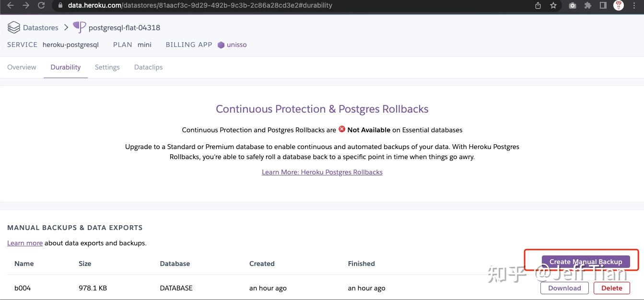The image size is (644, 300).
Task: Open the Settings tab
Action: [x=107, y=67]
